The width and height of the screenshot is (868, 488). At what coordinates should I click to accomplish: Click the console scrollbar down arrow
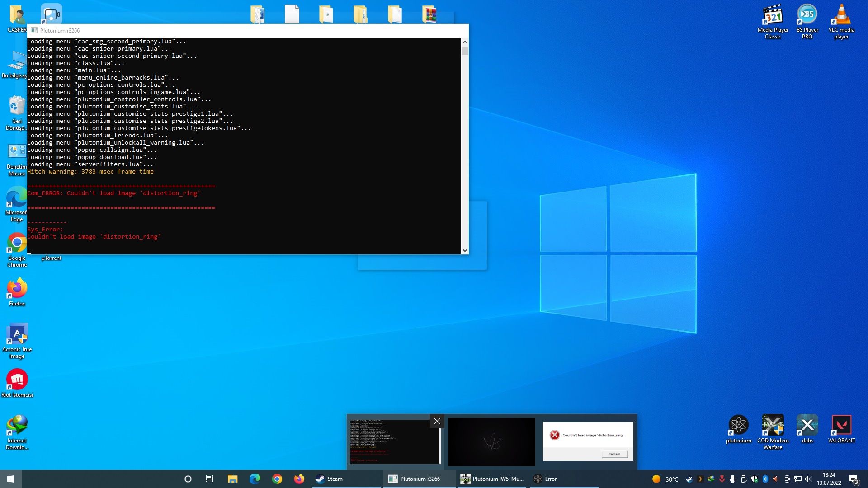[465, 250]
